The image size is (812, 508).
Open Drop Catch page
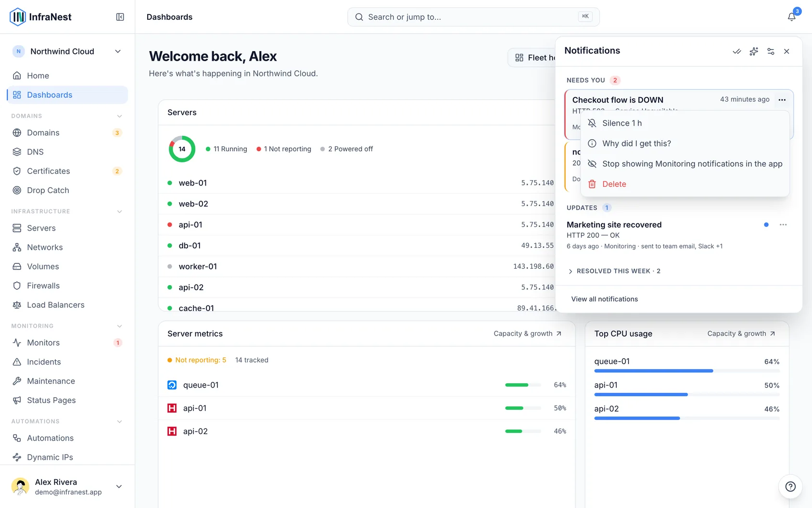(67, 190)
